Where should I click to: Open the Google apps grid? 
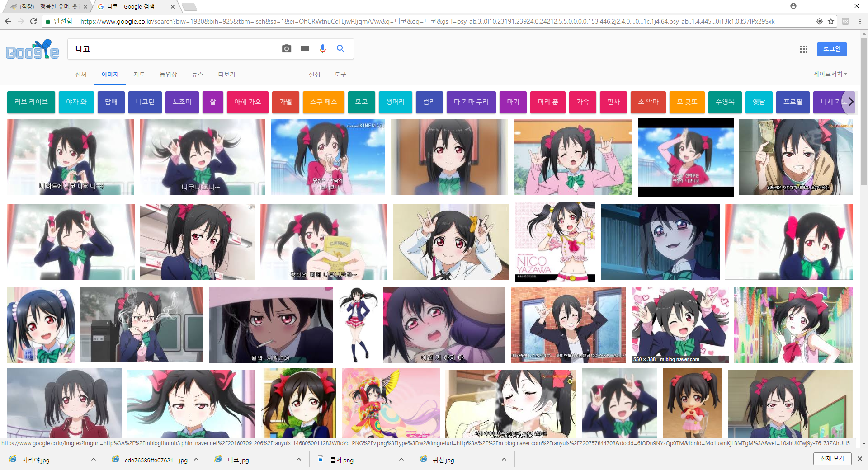pyautogui.click(x=803, y=49)
